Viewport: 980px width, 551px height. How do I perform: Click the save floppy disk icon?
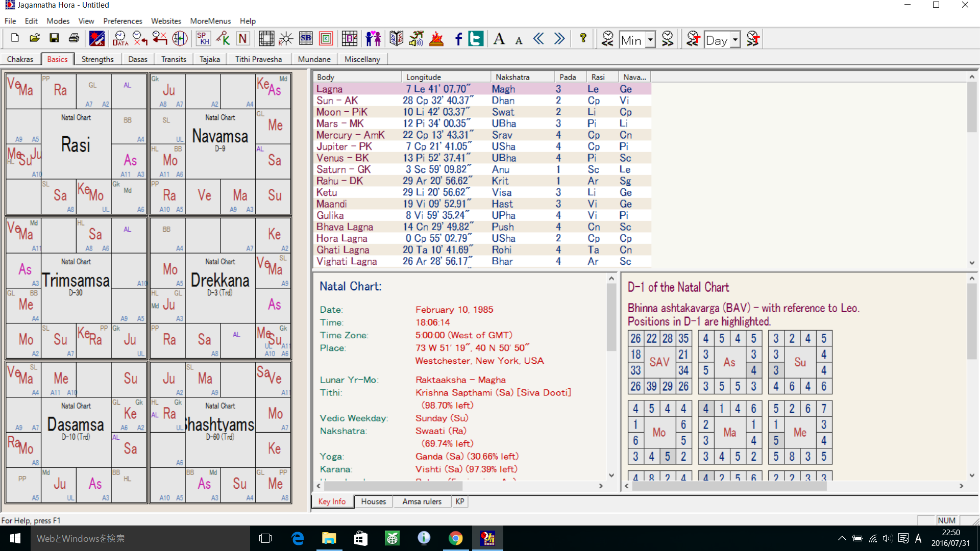point(54,39)
